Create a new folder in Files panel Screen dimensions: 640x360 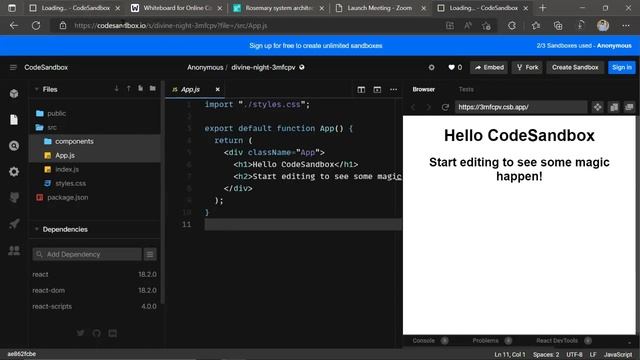click(153, 89)
